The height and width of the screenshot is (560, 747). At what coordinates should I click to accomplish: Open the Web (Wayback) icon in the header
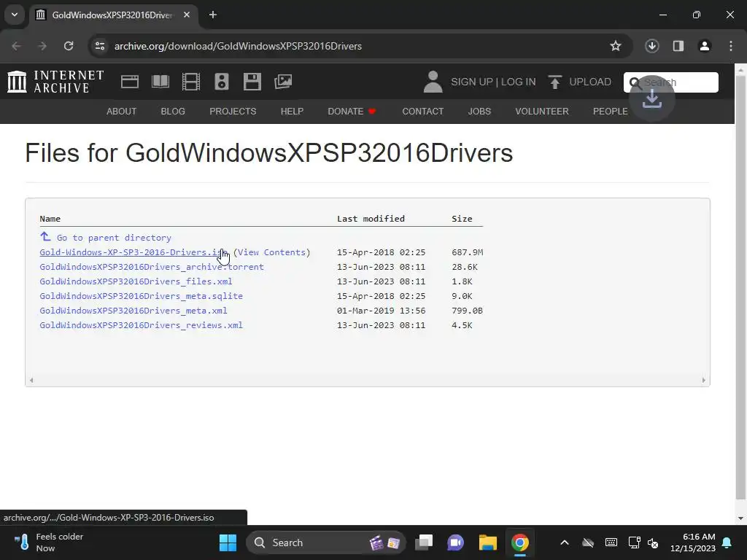130,82
